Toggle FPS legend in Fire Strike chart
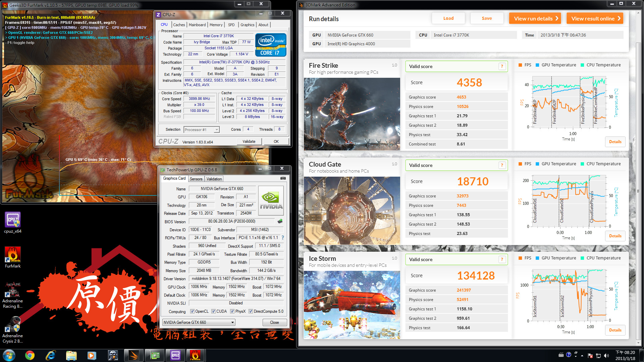 (x=525, y=65)
